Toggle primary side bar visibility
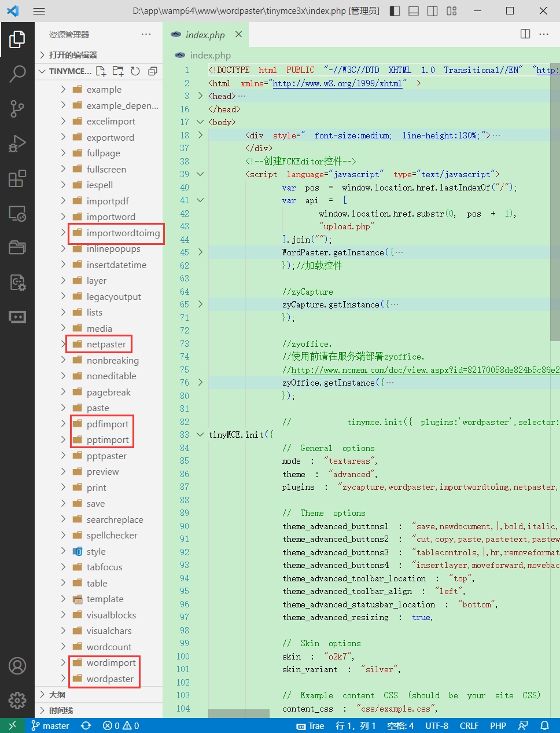This screenshot has width=560, height=733. click(395, 11)
